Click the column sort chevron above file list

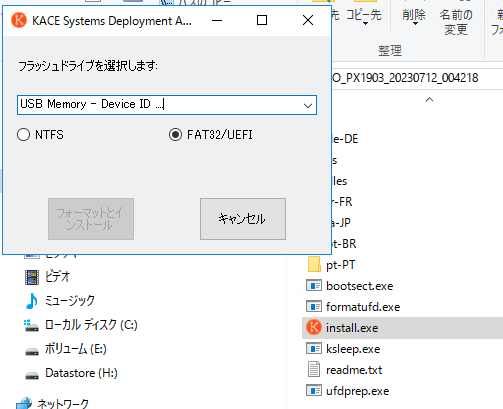[x=430, y=99]
